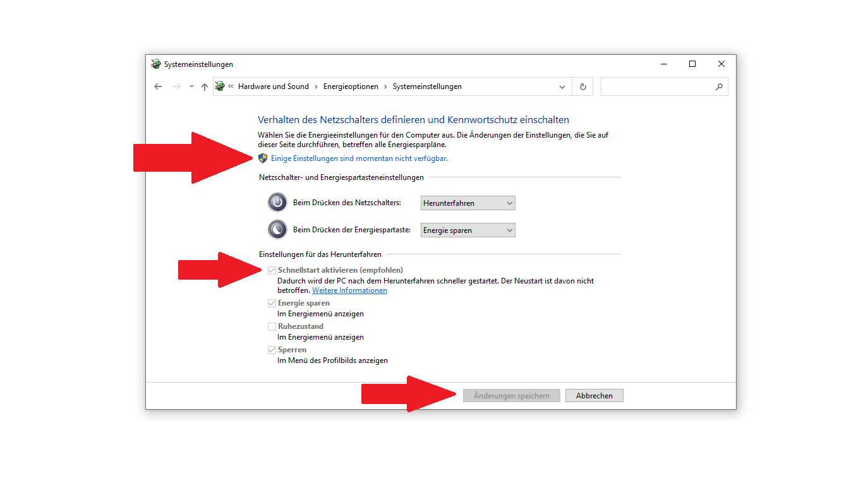
Task: Click the control panel icon in address bar
Action: coord(219,86)
